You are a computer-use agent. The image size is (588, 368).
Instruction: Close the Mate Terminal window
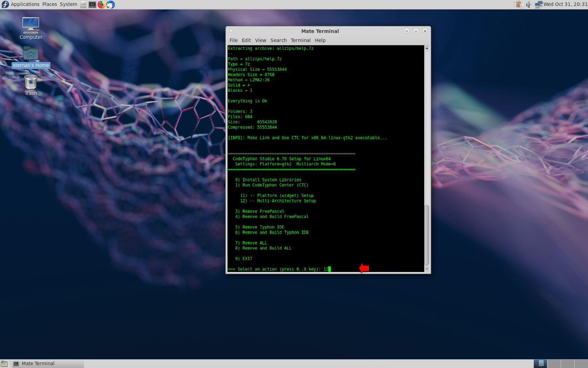[x=425, y=31]
